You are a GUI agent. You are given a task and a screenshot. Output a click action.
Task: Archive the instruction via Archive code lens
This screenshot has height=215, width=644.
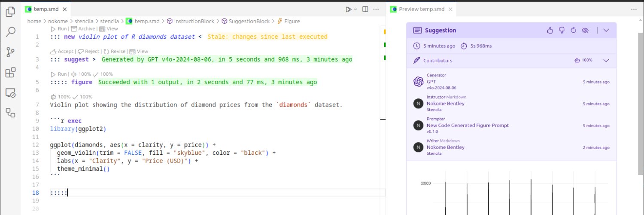tap(83, 29)
